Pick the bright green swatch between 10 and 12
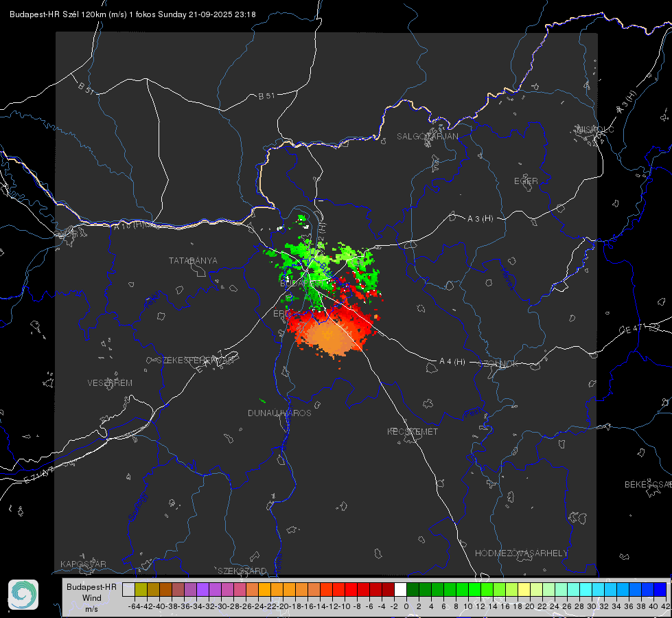Image resolution: width=672 pixels, height=618 pixels. (x=474, y=590)
